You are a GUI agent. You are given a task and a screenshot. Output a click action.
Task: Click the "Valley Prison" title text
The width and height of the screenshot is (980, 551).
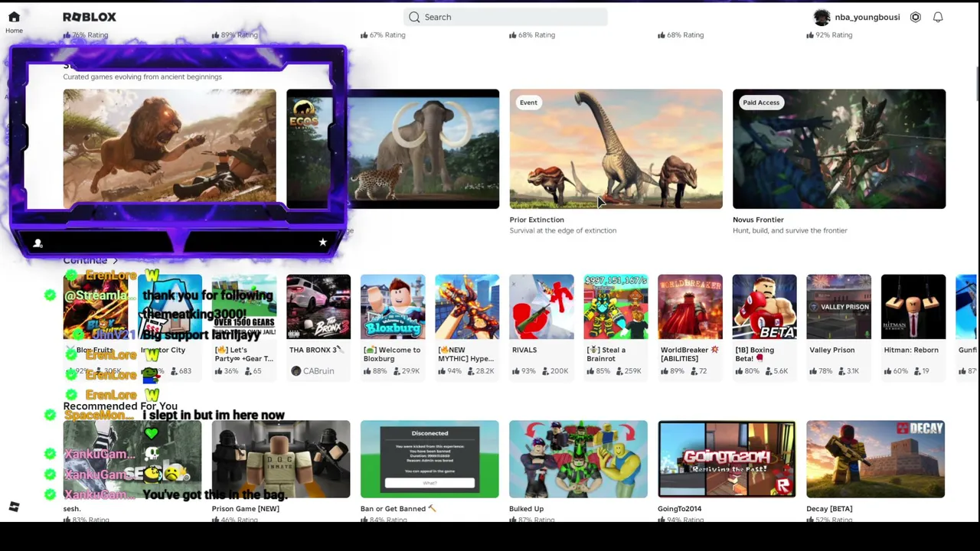pyautogui.click(x=832, y=350)
